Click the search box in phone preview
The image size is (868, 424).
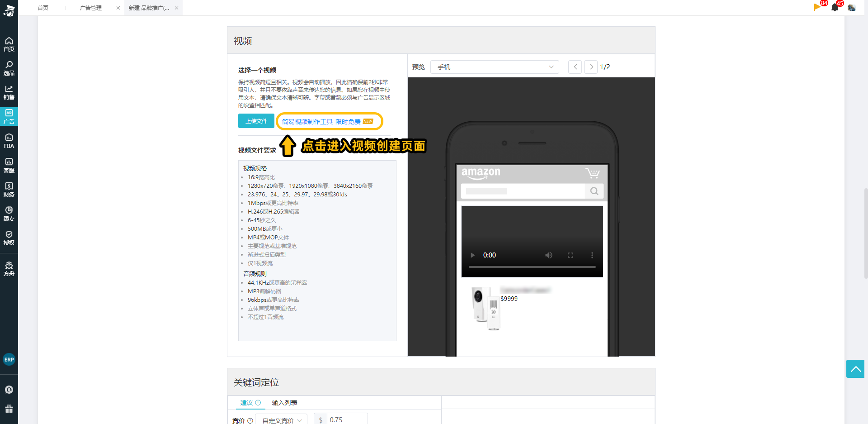[x=523, y=191]
